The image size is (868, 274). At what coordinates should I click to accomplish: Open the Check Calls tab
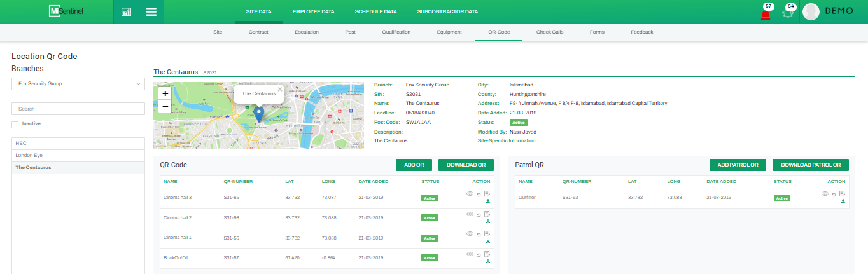pyautogui.click(x=550, y=32)
